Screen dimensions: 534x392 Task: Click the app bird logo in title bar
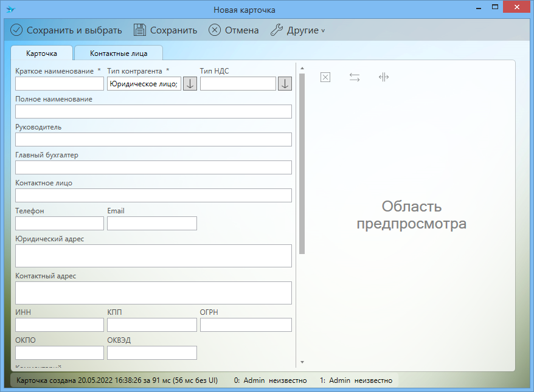click(10, 10)
